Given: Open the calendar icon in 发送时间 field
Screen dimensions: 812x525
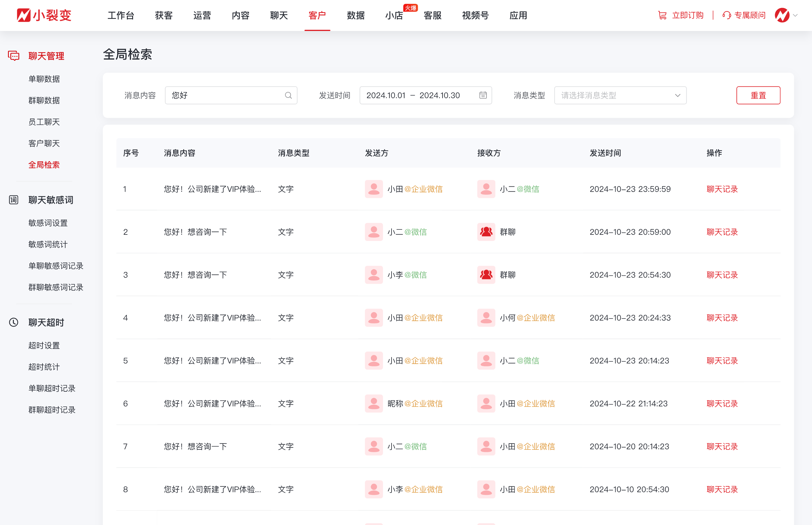Looking at the screenshot, I should click(x=483, y=95).
